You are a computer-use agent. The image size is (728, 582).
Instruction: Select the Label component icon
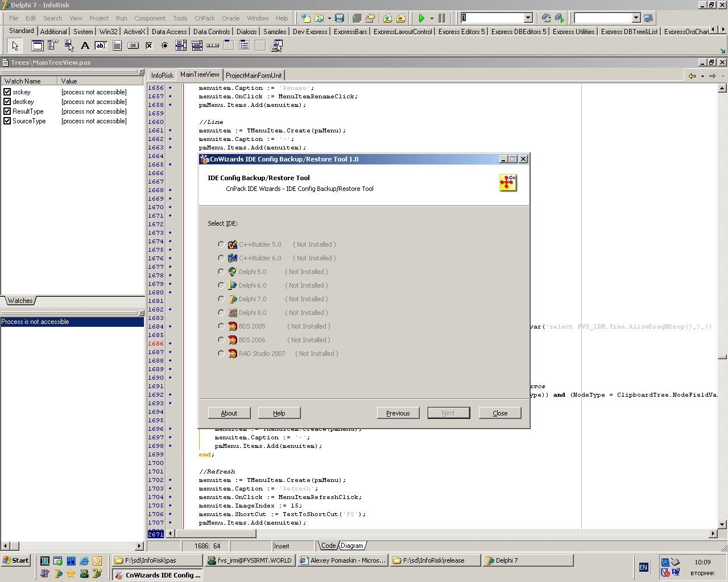coord(85,45)
